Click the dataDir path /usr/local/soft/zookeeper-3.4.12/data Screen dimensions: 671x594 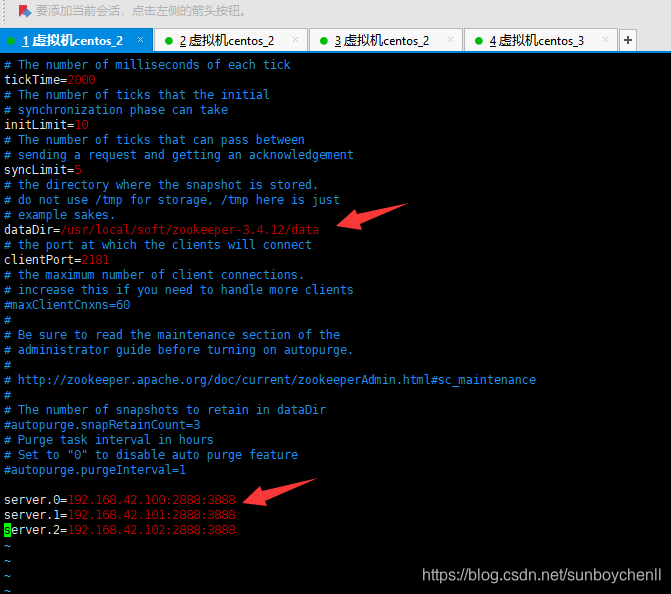[x=190, y=230]
